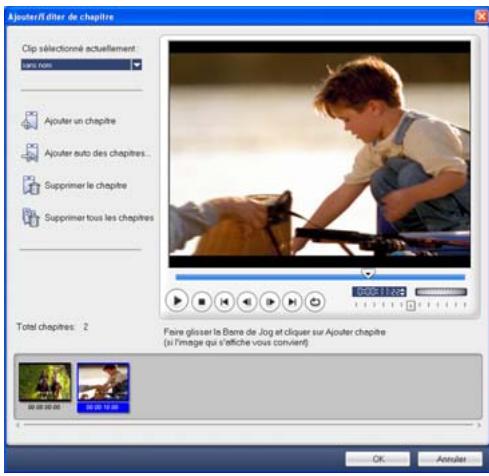Click the 'Total chapitres: 2' text

pos(52,327)
